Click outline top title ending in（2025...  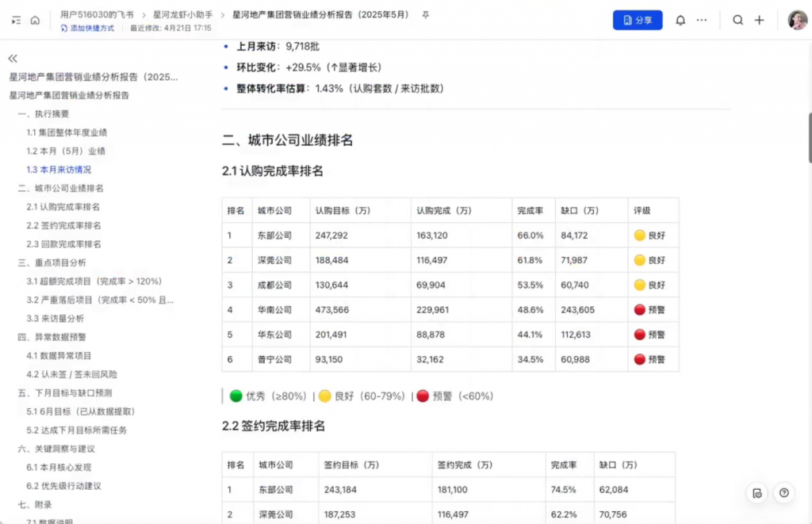click(x=94, y=77)
